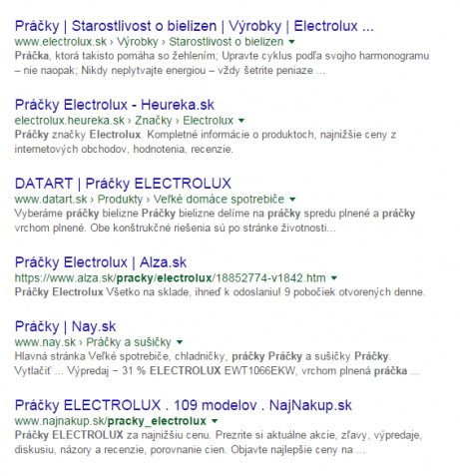This screenshot has height=476, width=460.
Task: Expand dropdown arrow next to electrolux.sk URL
Action: (291, 42)
